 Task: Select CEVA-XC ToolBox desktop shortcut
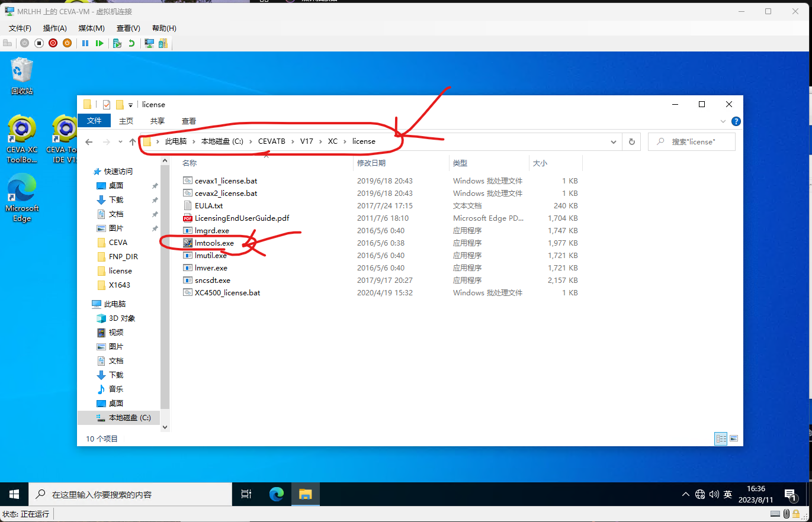point(22,139)
